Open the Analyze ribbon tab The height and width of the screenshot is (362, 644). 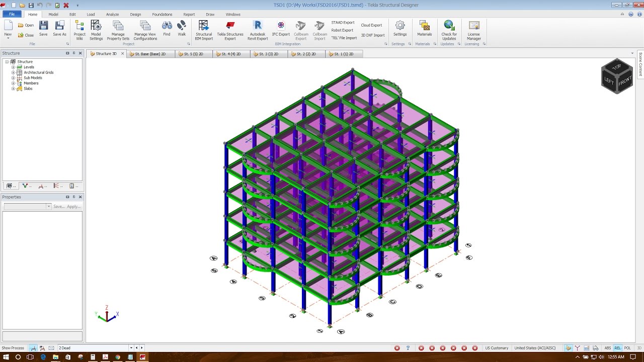pos(112,14)
